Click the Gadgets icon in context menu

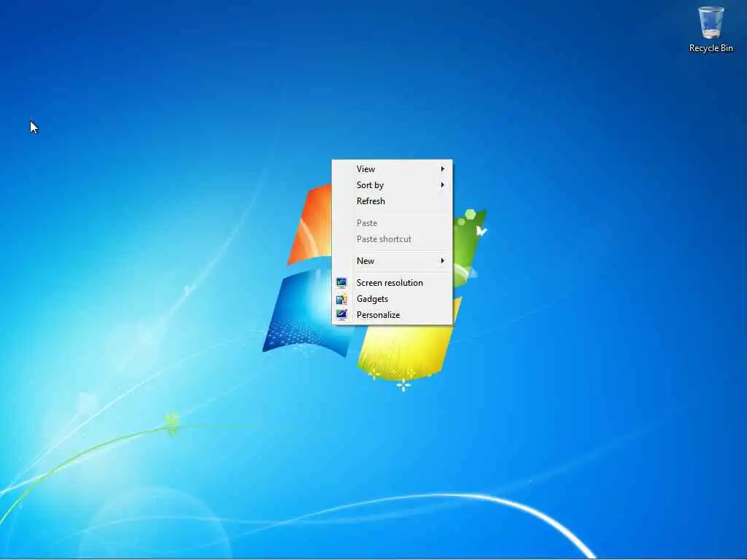(x=341, y=299)
